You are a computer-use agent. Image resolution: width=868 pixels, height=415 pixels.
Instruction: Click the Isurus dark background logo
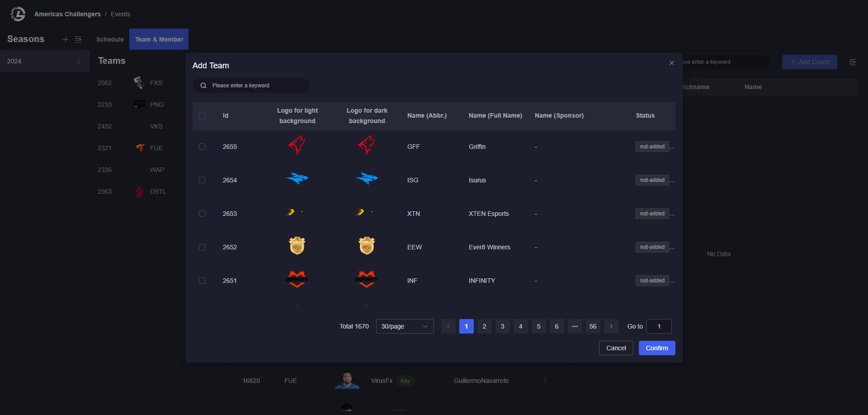click(x=367, y=179)
